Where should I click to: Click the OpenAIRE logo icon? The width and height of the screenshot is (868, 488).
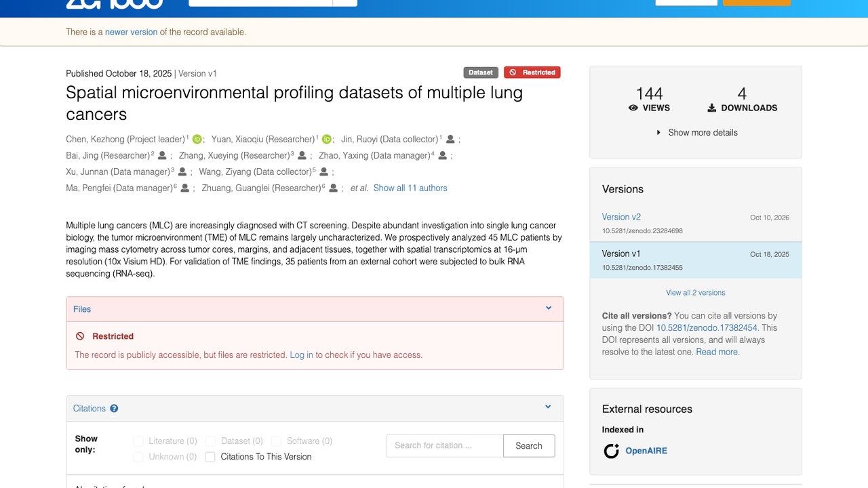pyautogui.click(x=612, y=451)
